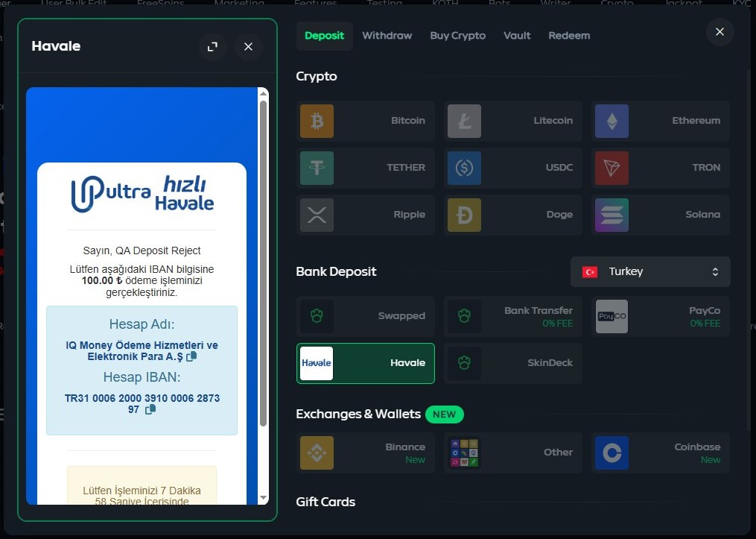The height and width of the screenshot is (539, 756).
Task: Click the scroll down arrow in Havale frame
Action: pyautogui.click(x=263, y=497)
